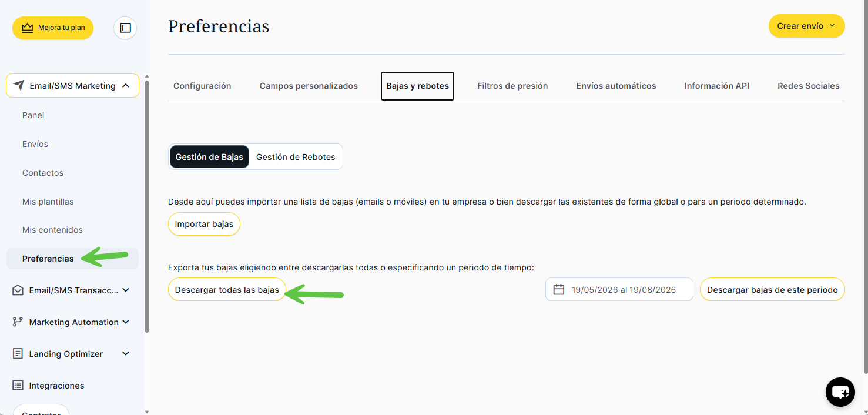Click the envelope icon for Email/SMS Transaccional
The image size is (868, 415).
coord(18,290)
